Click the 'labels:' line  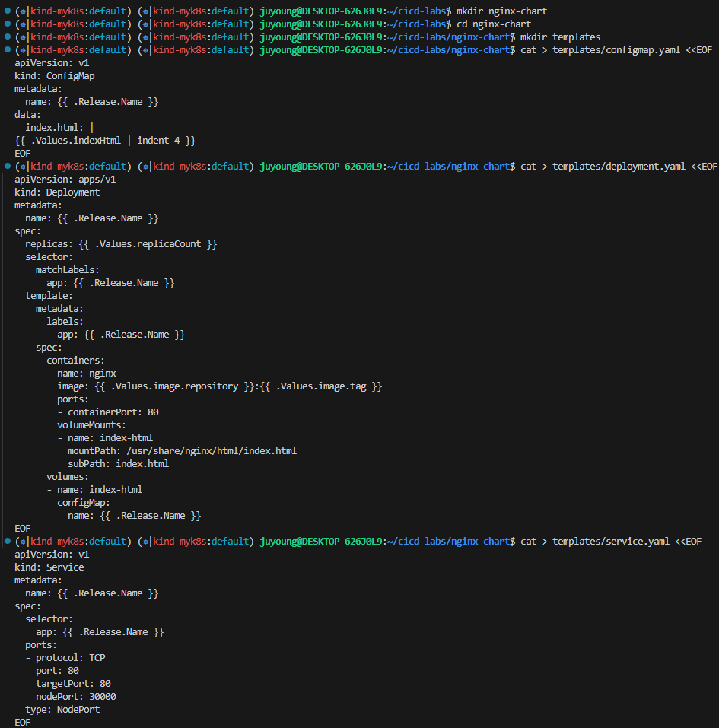click(65, 322)
